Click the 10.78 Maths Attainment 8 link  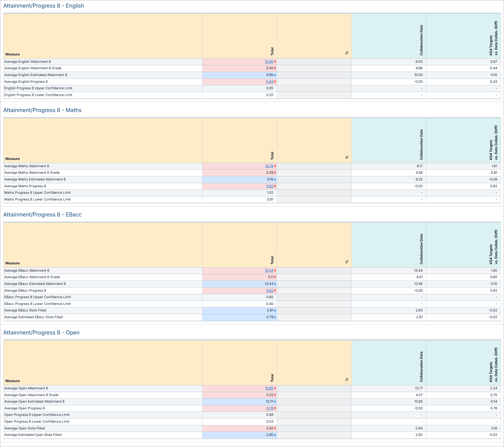point(269,166)
